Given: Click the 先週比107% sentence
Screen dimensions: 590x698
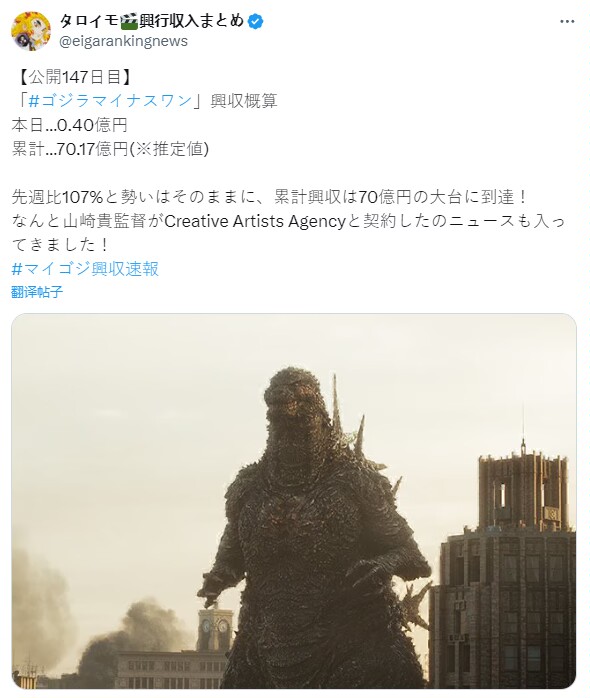Looking at the screenshot, I should click(270, 197).
